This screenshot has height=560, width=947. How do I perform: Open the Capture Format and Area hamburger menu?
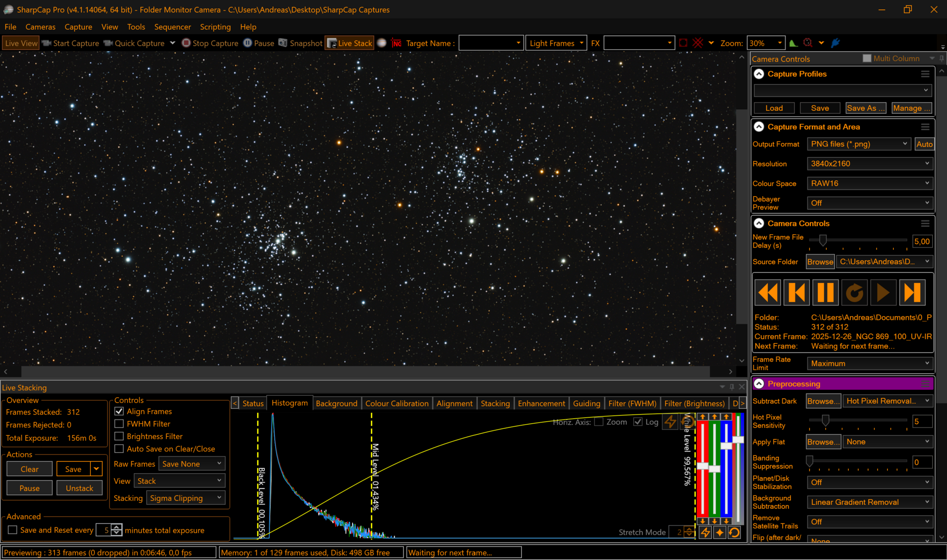pos(925,127)
